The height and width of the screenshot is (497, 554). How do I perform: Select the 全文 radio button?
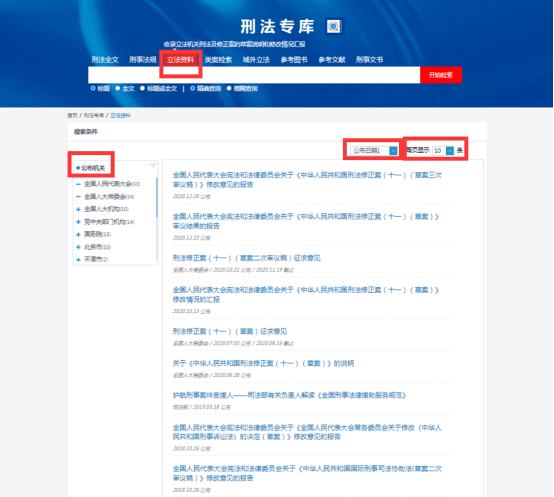[118, 88]
